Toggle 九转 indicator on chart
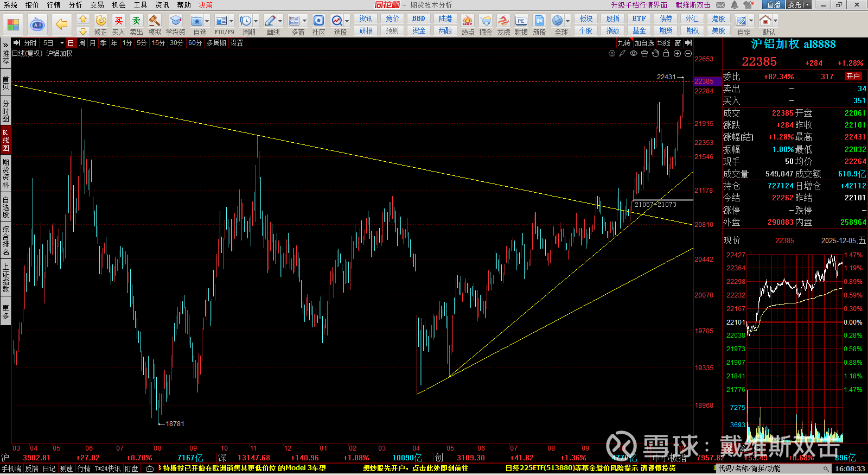Image resolution: width=868 pixels, height=475 pixels. 624,43
